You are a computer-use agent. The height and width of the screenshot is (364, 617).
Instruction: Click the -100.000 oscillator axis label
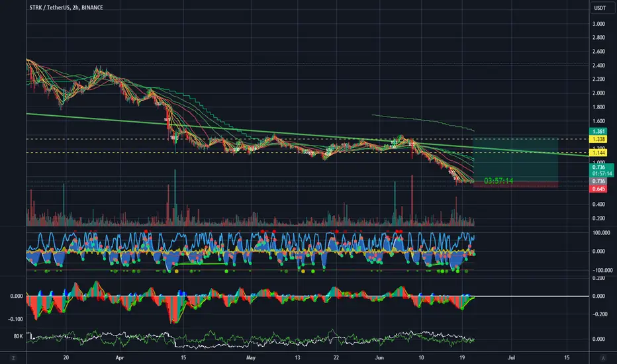coord(602,270)
